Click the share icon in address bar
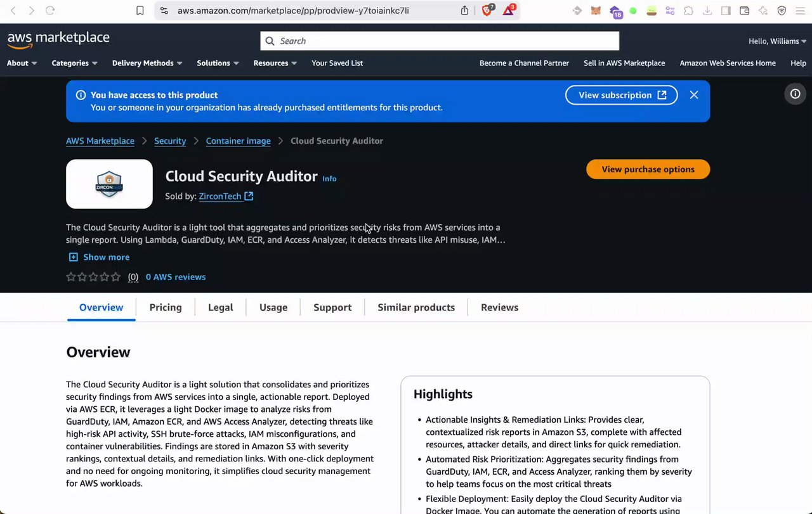Screen dimensions: 812x514 (x=464, y=10)
